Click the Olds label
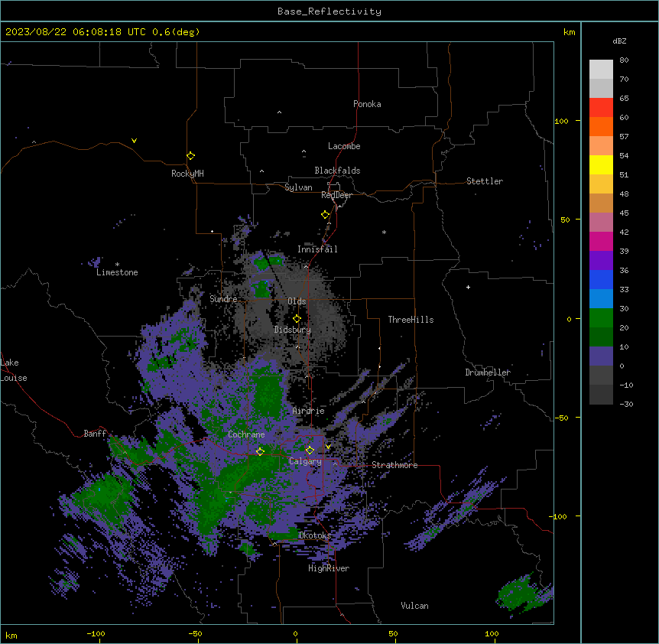Viewport: 659px width, 644px height. point(297,301)
